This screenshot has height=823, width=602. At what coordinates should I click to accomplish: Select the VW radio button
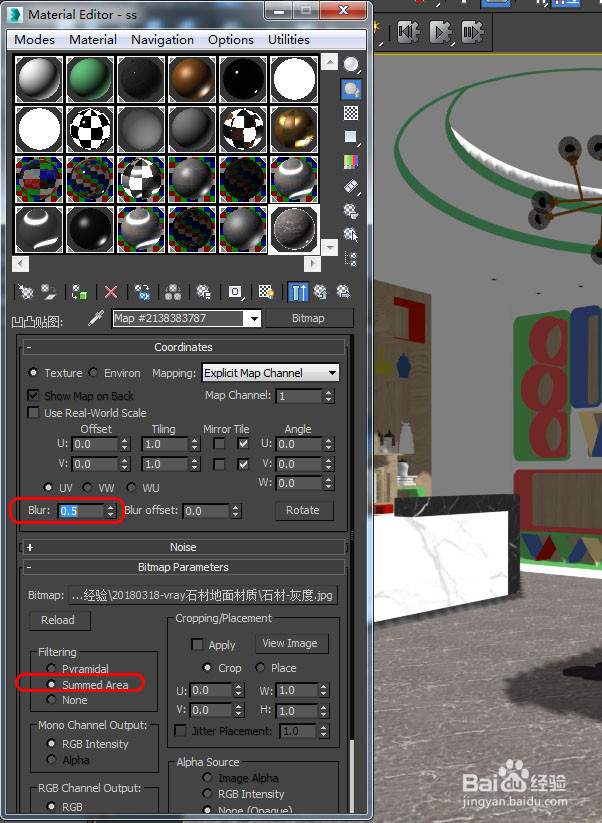(87, 488)
